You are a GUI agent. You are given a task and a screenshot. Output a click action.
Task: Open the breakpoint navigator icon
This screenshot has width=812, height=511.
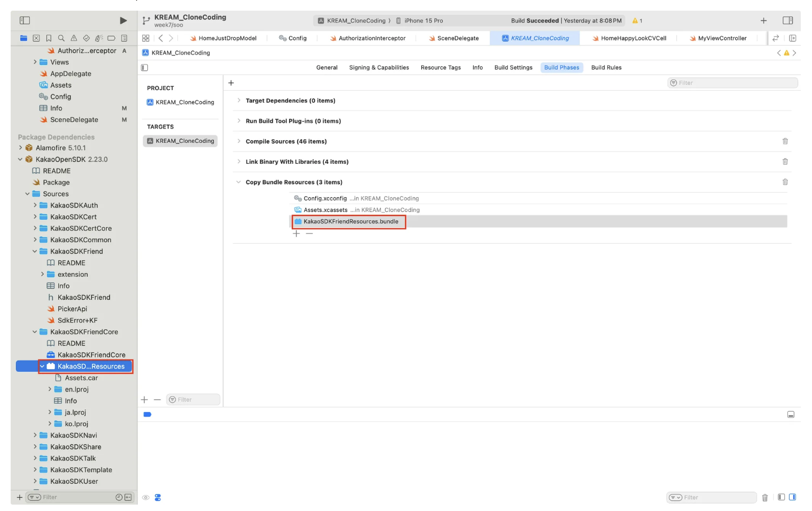[x=112, y=38]
